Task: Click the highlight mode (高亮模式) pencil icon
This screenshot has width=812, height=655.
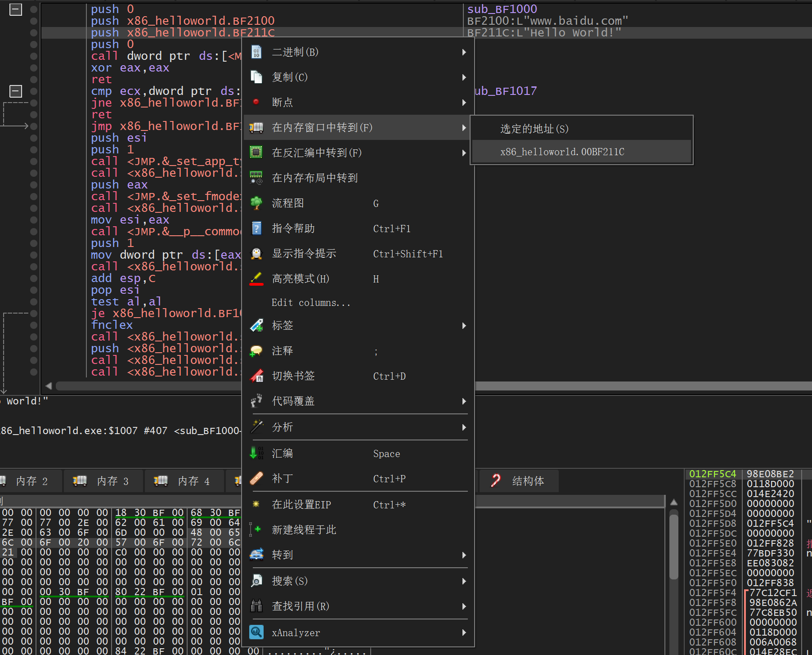Action: pos(256,279)
